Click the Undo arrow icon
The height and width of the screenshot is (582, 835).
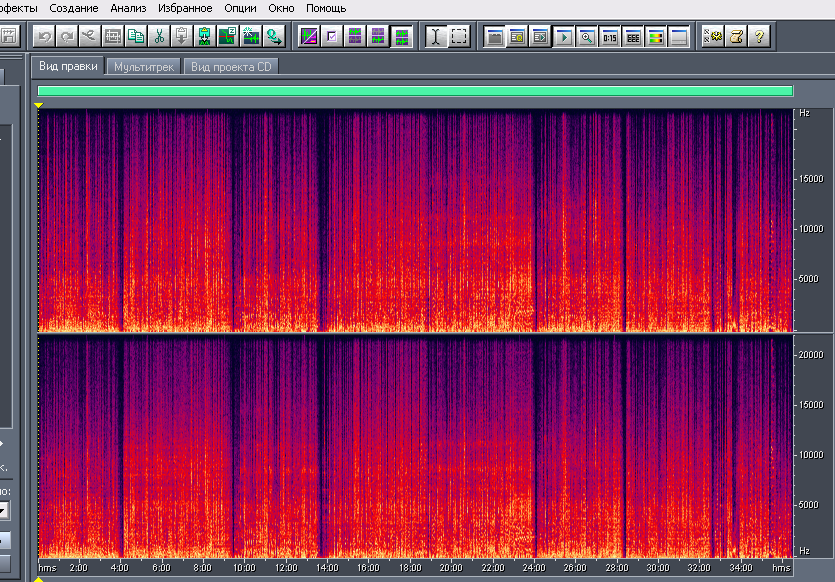point(44,37)
